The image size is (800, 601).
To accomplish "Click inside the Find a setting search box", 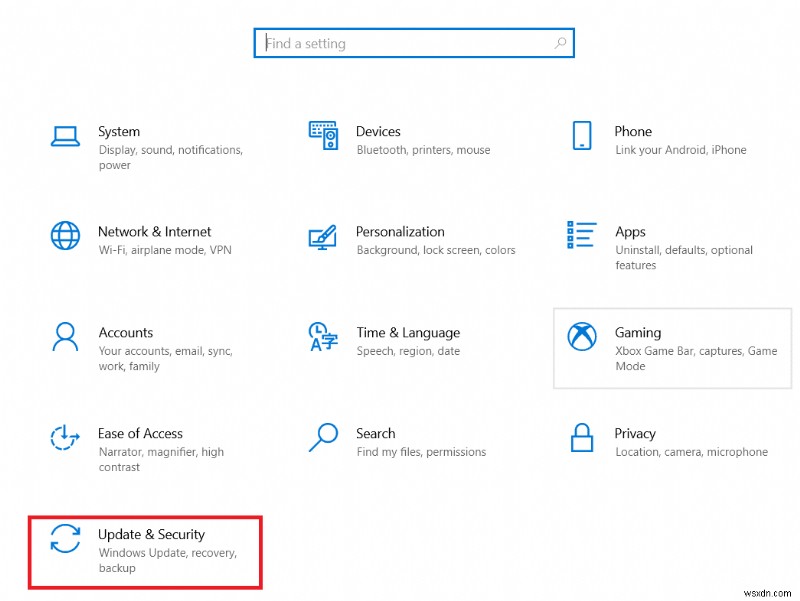I will [400, 43].
